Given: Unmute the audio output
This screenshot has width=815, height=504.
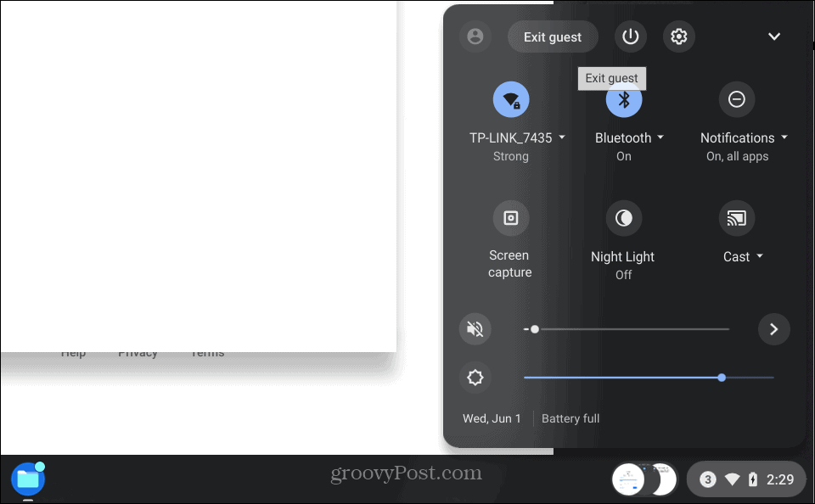Looking at the screenshot, I should coord(475,329).
